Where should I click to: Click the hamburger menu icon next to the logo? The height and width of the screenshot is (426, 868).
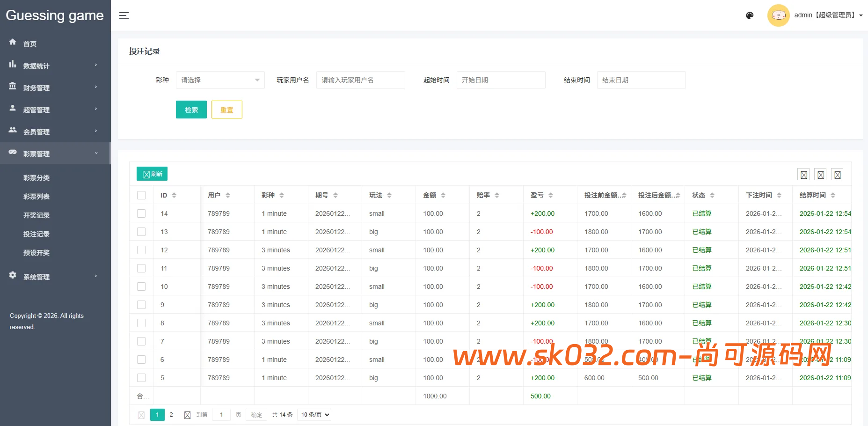click(x=124, y=15)
